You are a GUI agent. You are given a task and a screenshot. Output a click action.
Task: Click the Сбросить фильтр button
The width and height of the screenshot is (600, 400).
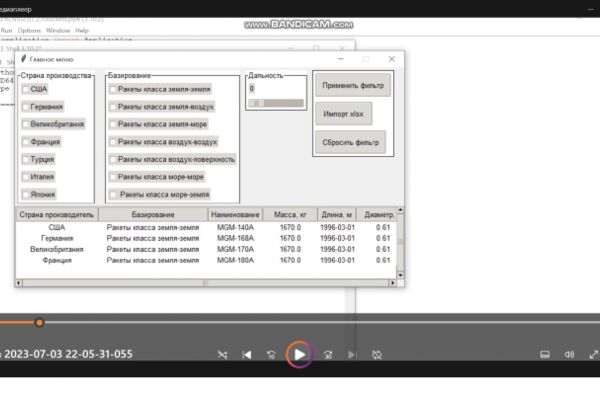[351, 142]
